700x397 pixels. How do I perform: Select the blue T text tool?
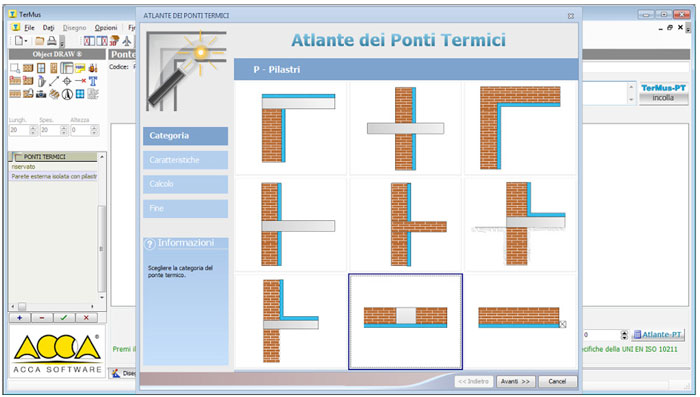(93, 81)
